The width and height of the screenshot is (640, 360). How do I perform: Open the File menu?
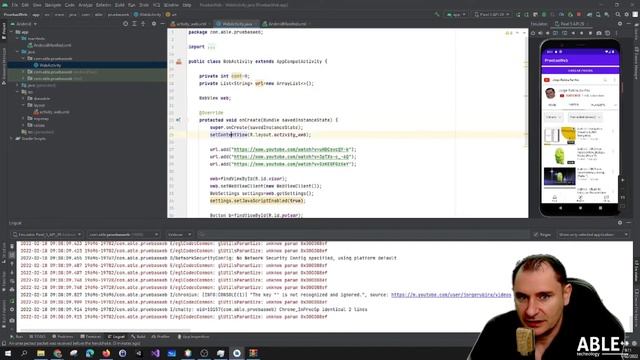[x=15, y=5]
